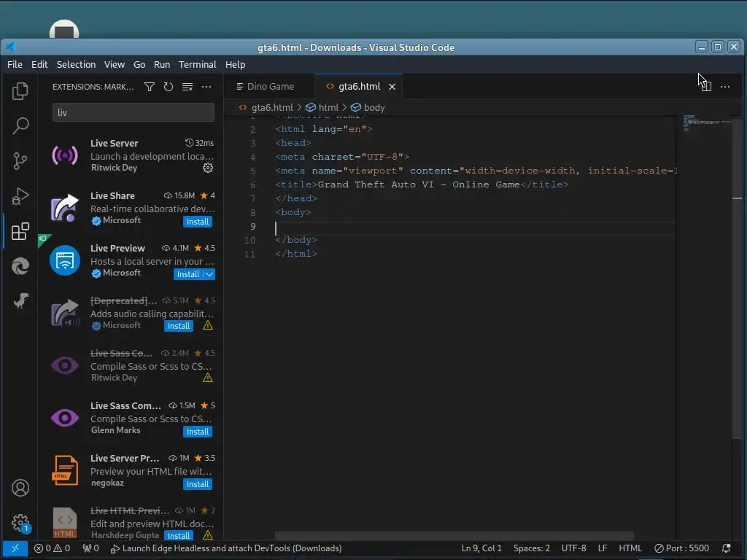Open the Selection menu

76,64
